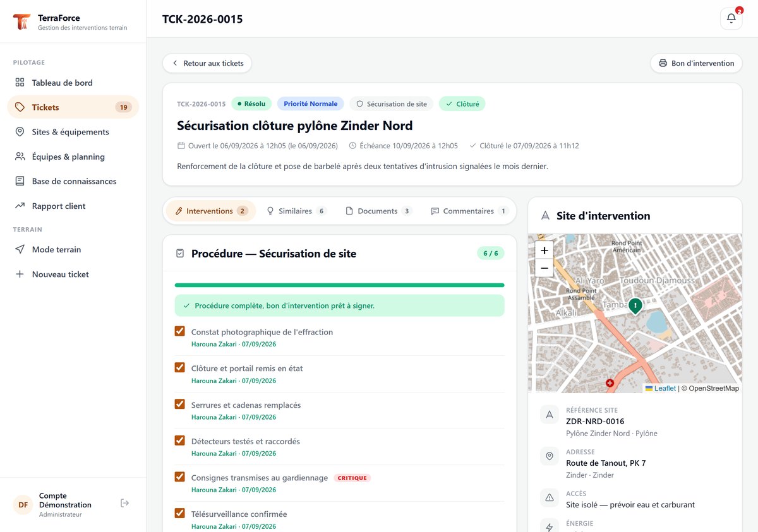The height and width of the screenshot is (532, 758).
Task: Go back with Retour aux tickets
Action: [x=207, y=63]
